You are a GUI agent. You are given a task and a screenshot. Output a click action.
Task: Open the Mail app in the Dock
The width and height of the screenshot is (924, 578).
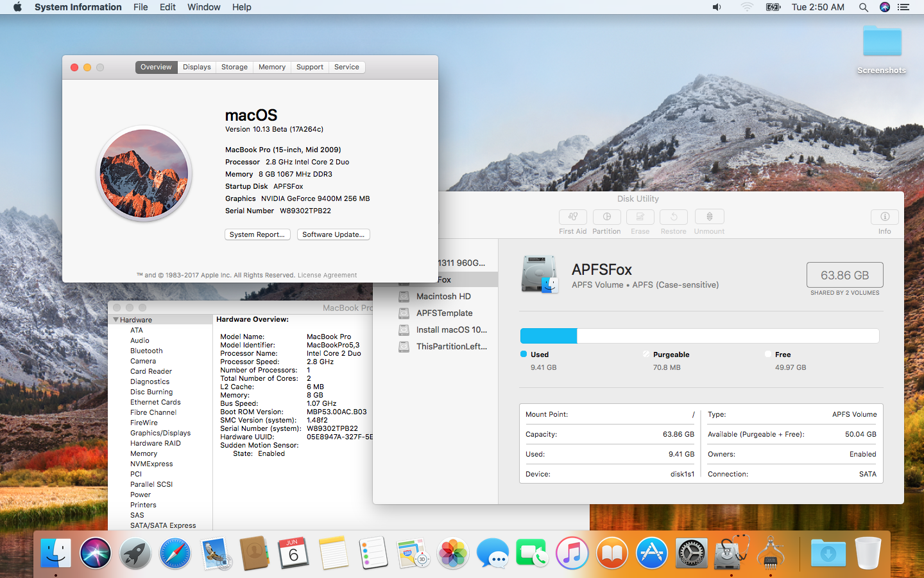coord(215,553)
